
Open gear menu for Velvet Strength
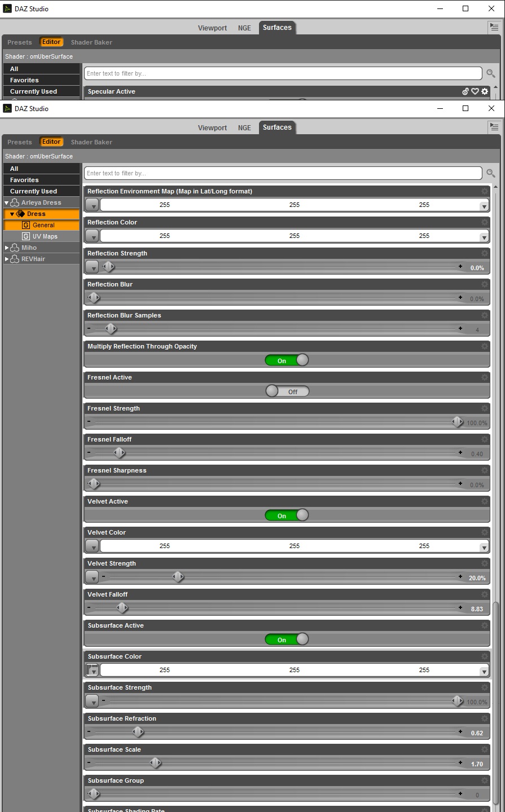click(484, 563)
